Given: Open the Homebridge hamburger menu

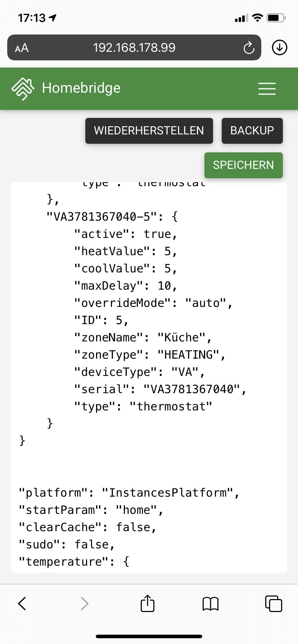Looking at the screenshot, I should 267,88.
